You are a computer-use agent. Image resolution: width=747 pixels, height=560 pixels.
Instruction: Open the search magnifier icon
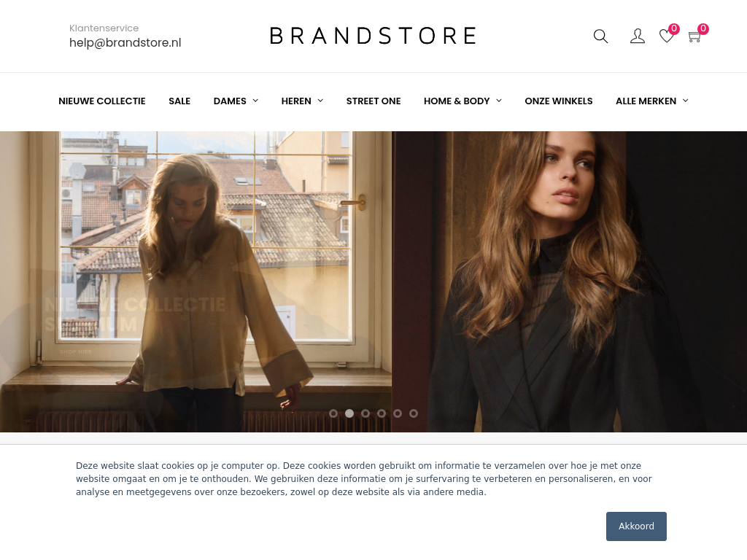pyautogui.click(x=600, y=36)
